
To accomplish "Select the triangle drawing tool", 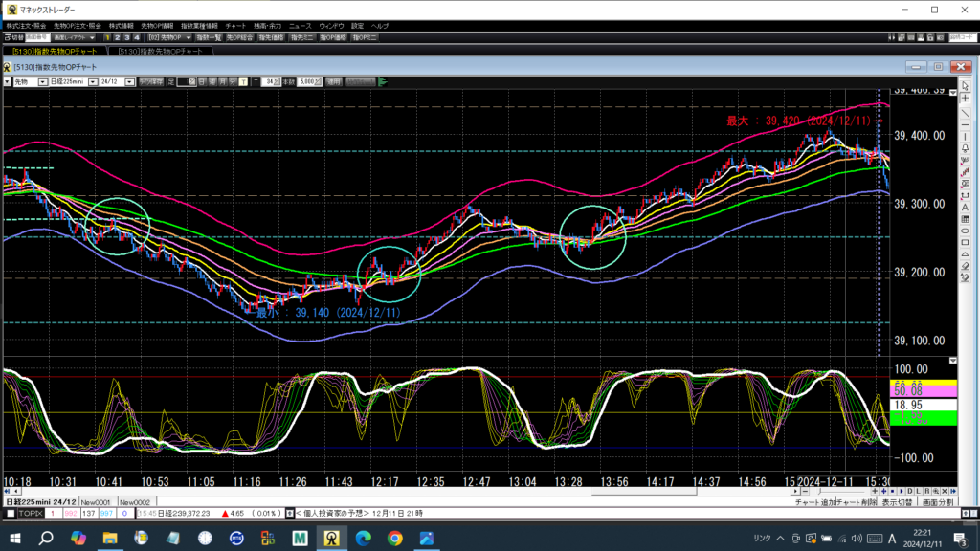I will pos(965,254).
